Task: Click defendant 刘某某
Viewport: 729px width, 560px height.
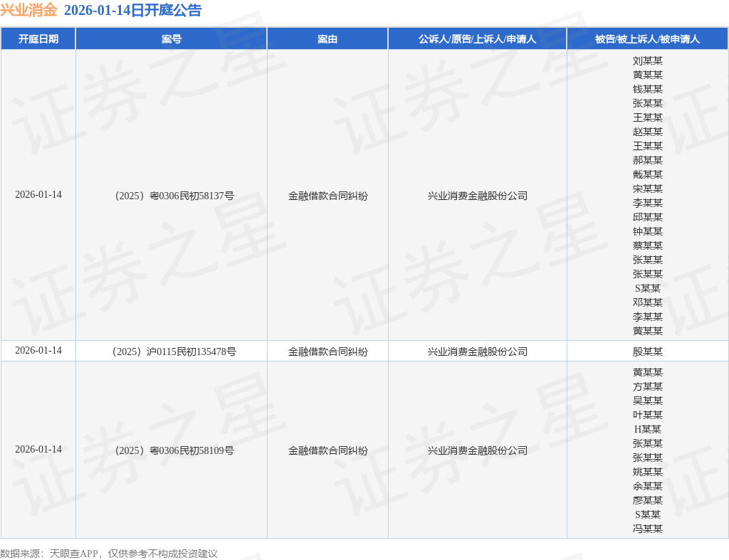Action: (648, 61)
